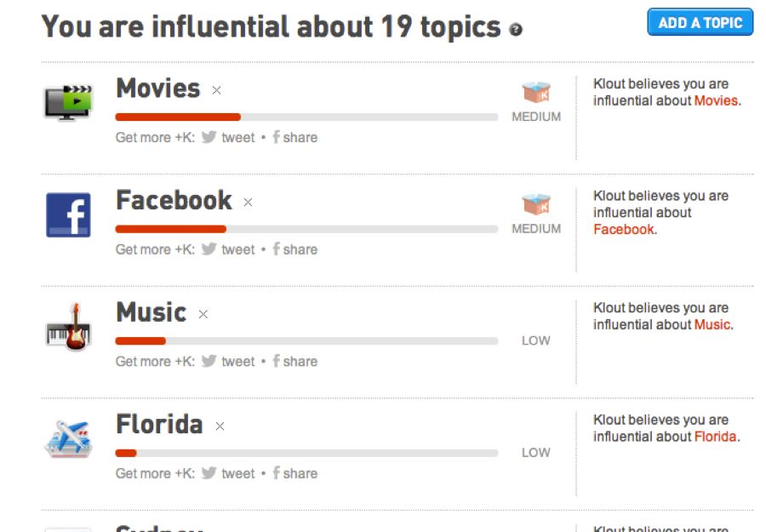Click red Facebook link in right description
This screenshot has width=766, height=532.
point(623,230)
